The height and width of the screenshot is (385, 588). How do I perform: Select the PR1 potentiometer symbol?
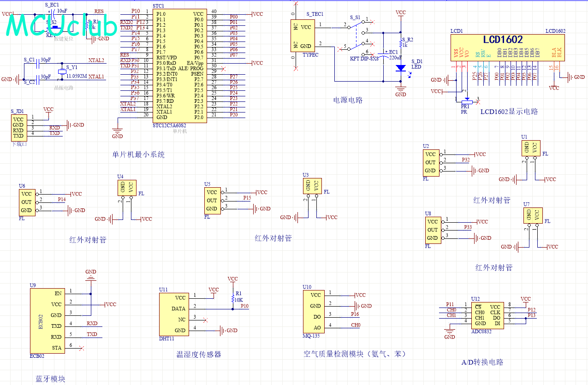tap(467, 101)
